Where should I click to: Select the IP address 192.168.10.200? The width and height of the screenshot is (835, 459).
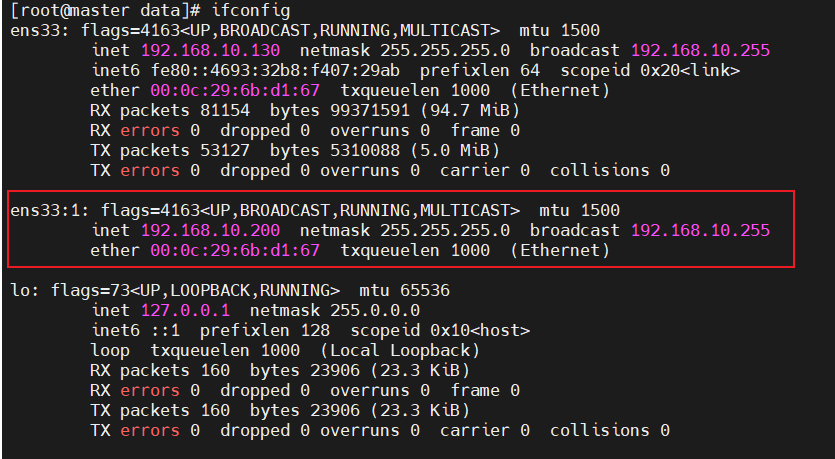point(210,231)
